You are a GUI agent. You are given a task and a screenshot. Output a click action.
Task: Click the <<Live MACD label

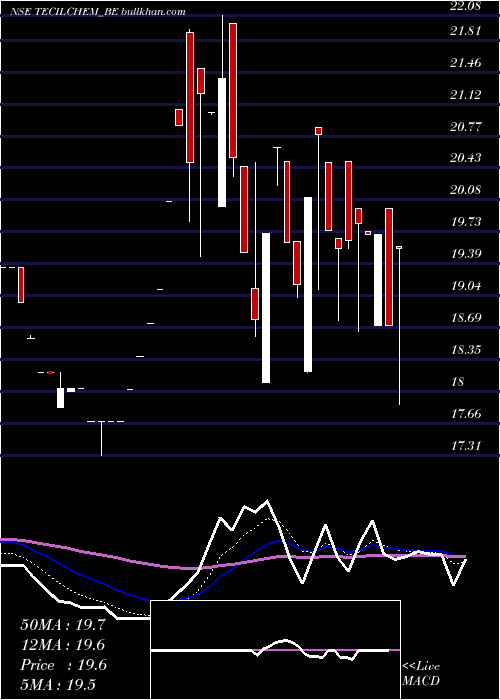point(421,674)
